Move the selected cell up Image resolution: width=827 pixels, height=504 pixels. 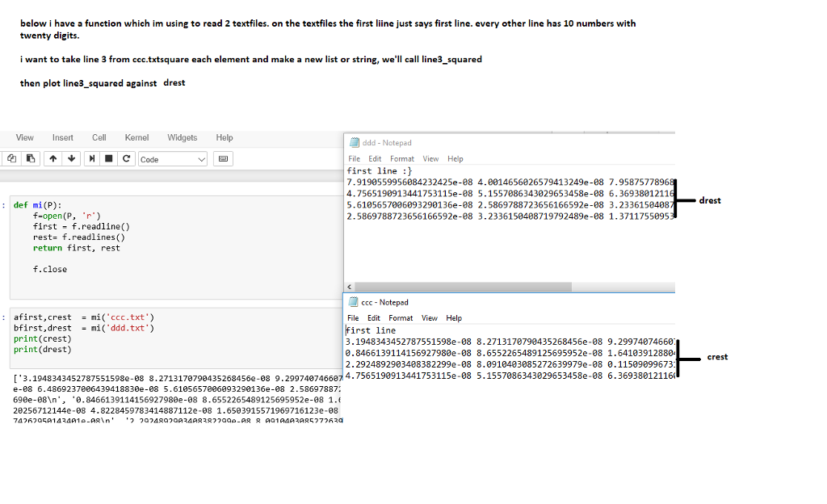(53, 158)
